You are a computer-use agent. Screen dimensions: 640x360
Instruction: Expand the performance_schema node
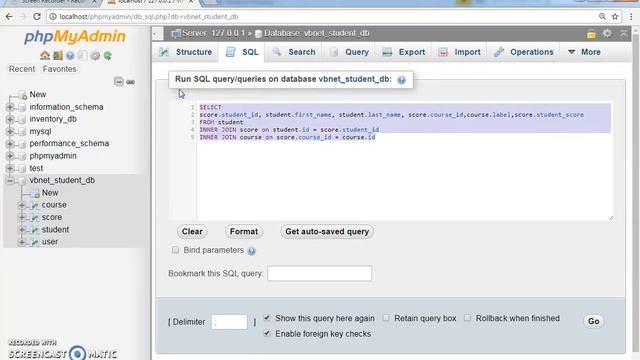10,144
